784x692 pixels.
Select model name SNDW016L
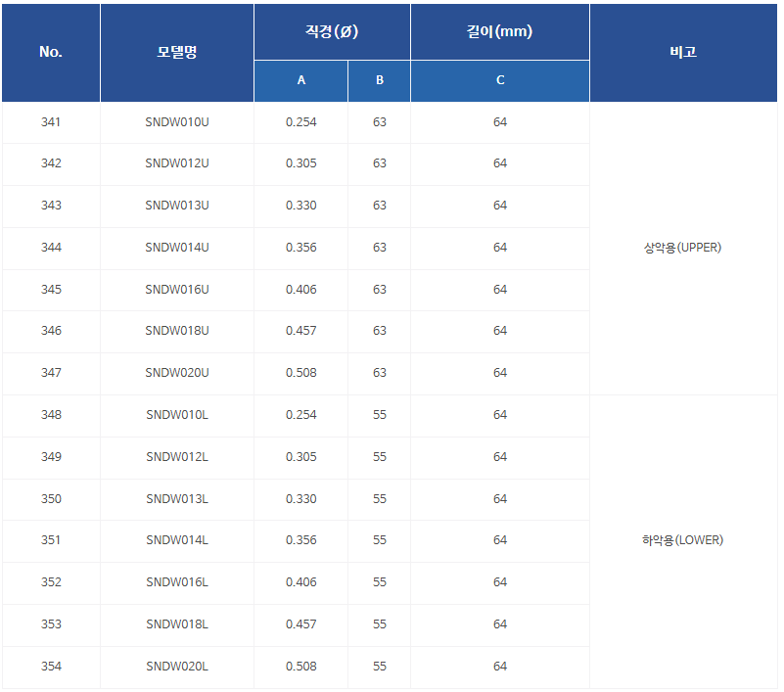[177, 582]
